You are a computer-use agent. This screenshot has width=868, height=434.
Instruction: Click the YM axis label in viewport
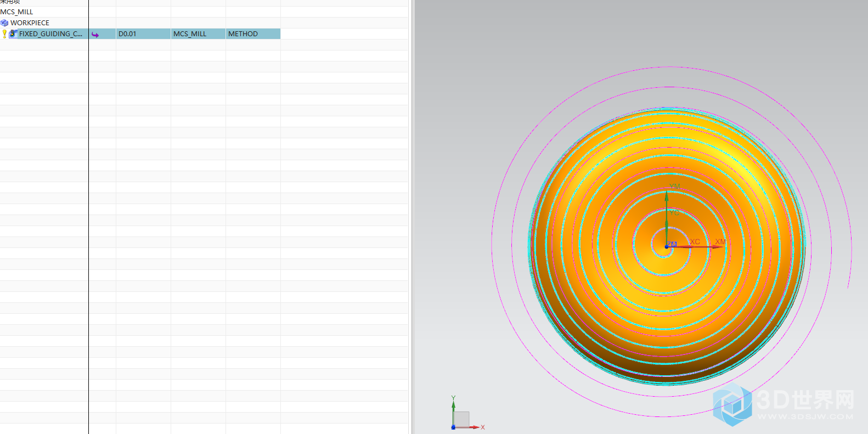(x=675, y=187)
